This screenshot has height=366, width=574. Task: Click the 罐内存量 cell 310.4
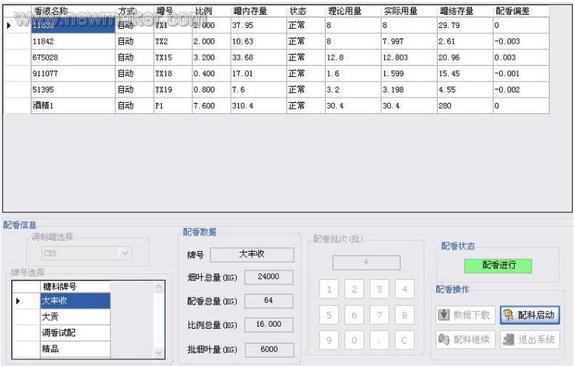tap(258, 106)
